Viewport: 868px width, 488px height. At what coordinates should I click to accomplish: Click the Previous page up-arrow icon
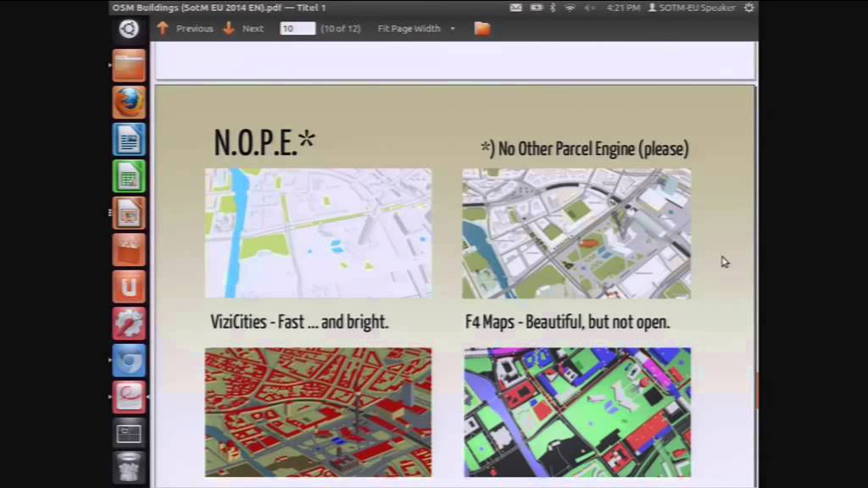pyautogui.click(x=162, y=28)
